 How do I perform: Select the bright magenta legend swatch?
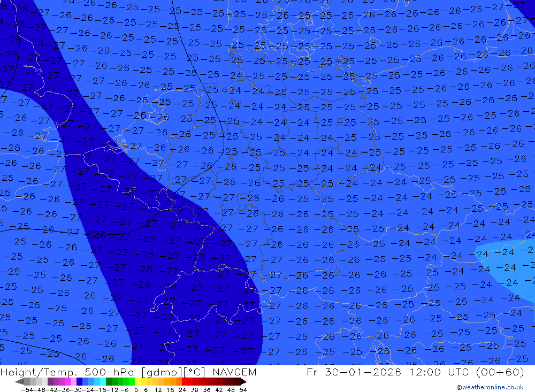[x=67, y=381]
